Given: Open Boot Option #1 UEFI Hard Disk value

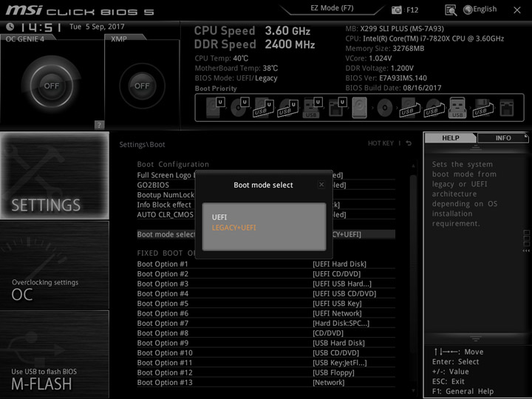Looking at the screenshot, I should point(339,264).
